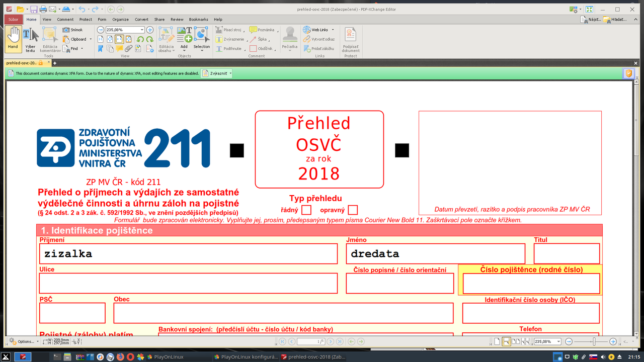Open the Web Links dropdown
Screen dimensions: 644x362
click(x=333, y=30)
